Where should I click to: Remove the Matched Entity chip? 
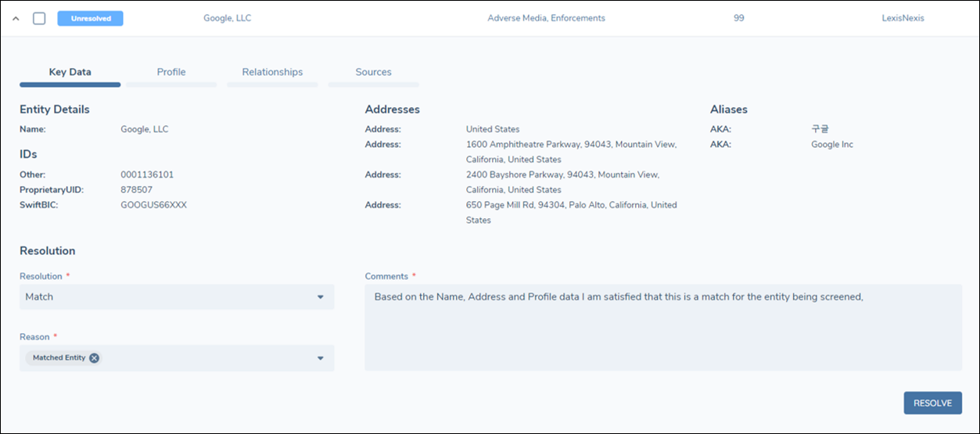(x=94, y=358)
